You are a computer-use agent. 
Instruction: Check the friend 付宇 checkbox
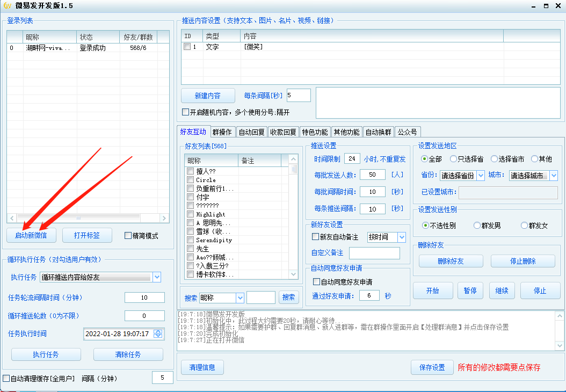190,197
